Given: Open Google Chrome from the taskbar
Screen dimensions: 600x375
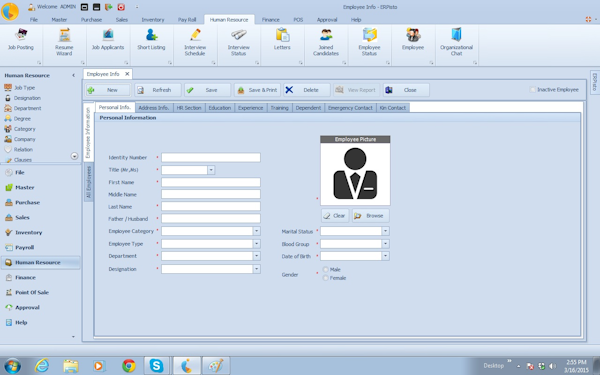Looking at the screenshot, I should [x=129, y=366].
